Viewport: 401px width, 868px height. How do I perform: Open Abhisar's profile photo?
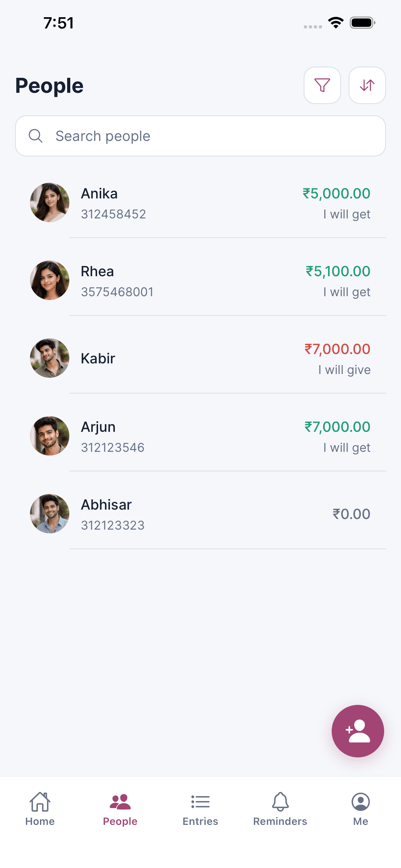[x=50, y=514]
